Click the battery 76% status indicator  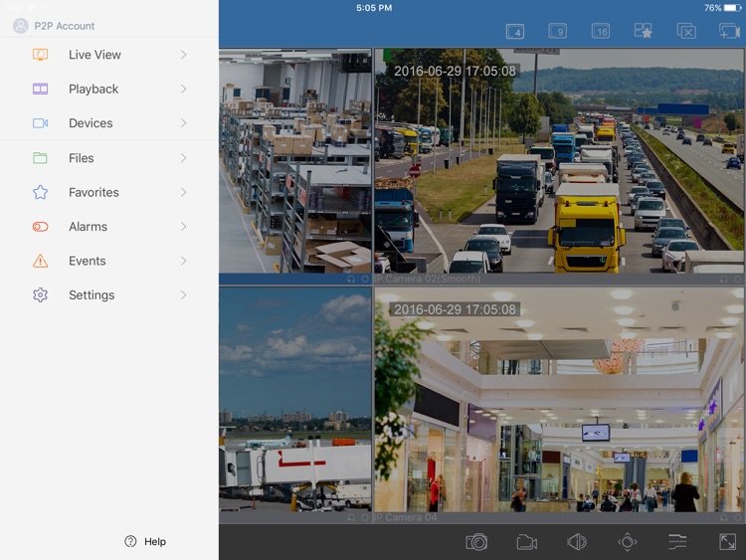click(722, 8)
